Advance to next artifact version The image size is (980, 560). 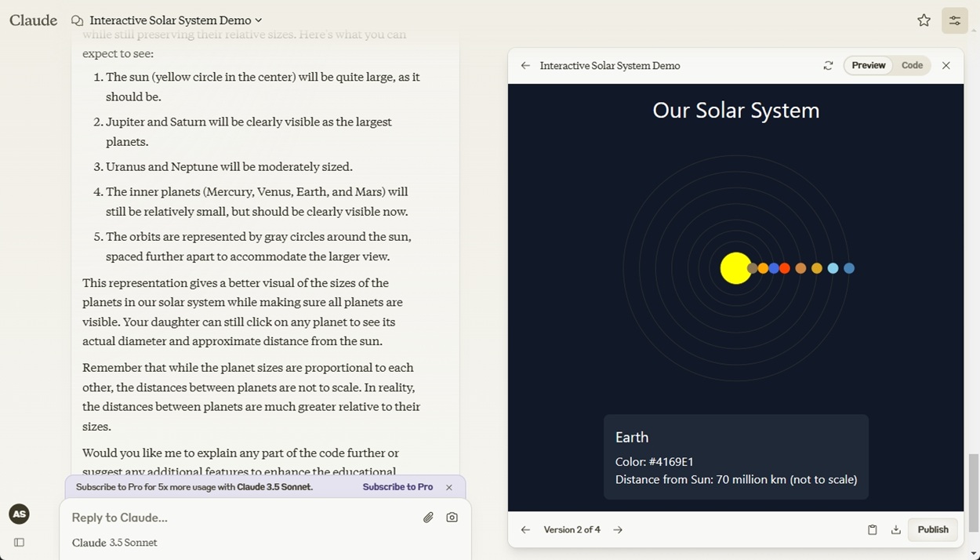[x=618, y=530]
